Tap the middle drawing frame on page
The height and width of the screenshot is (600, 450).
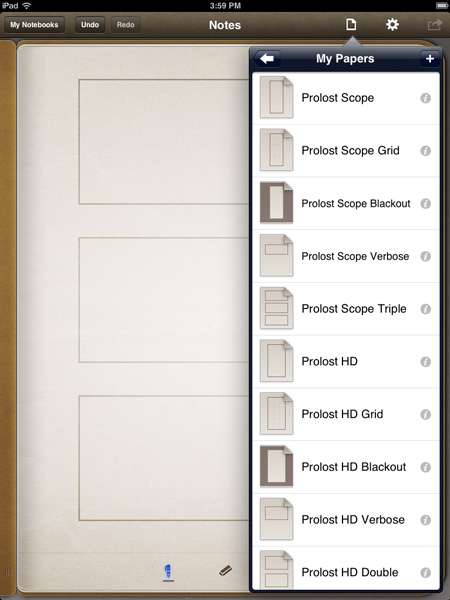point(164,300)
